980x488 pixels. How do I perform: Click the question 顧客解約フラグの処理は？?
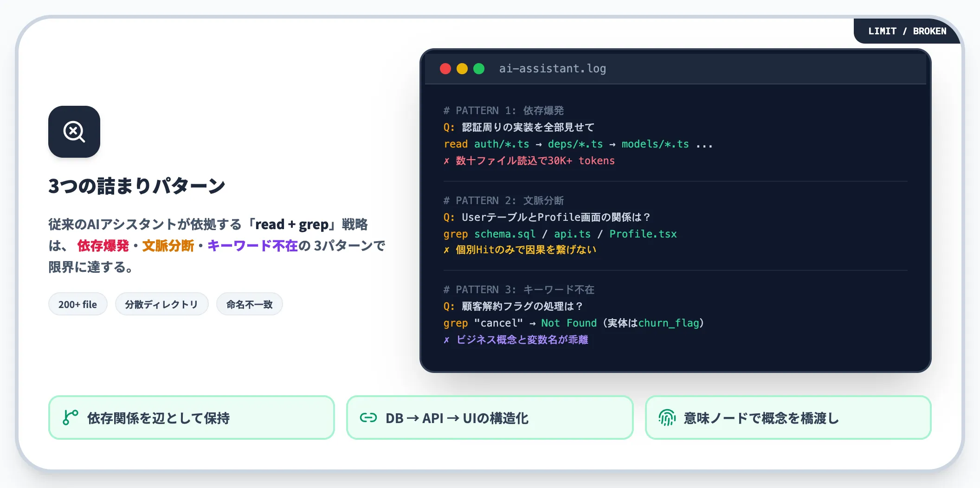click(522, 306)
